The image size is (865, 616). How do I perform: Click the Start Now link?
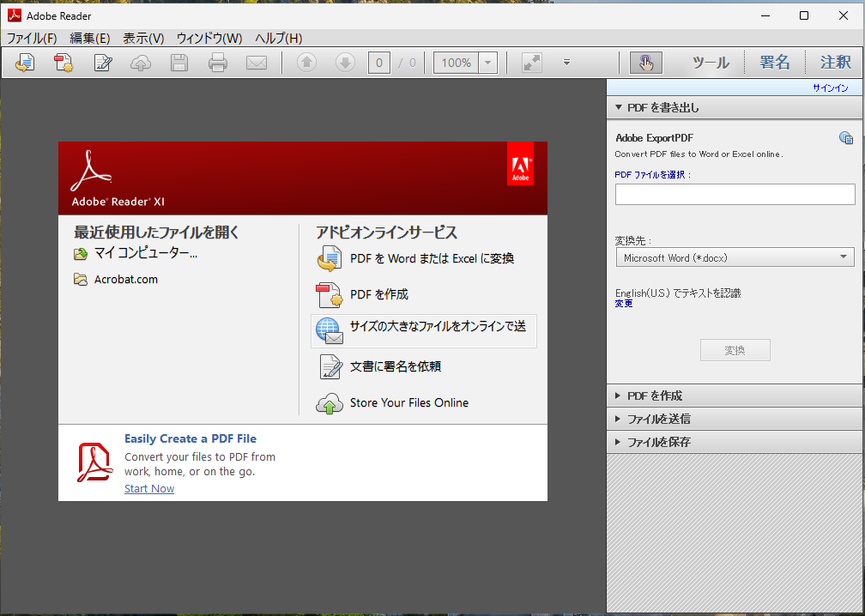click(149, 488)
